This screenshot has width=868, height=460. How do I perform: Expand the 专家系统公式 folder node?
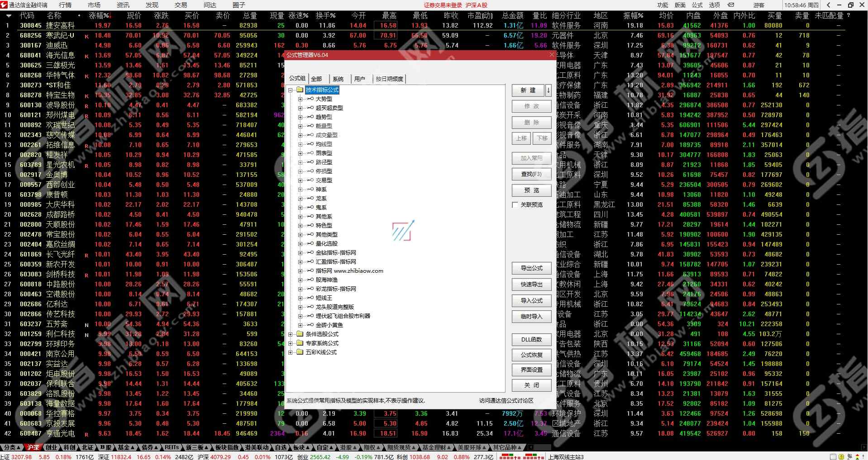pos(291,343)
